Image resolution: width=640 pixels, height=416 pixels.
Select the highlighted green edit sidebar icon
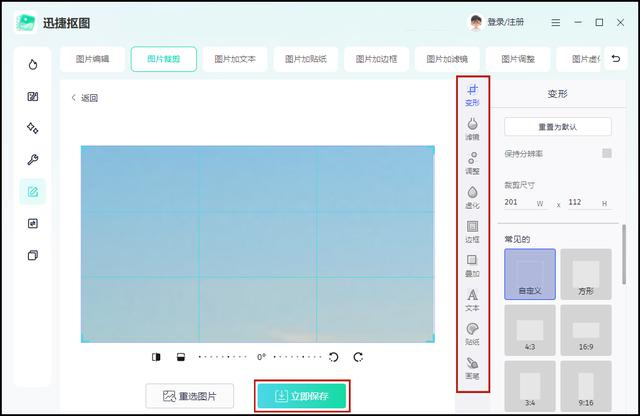point(33,191)
